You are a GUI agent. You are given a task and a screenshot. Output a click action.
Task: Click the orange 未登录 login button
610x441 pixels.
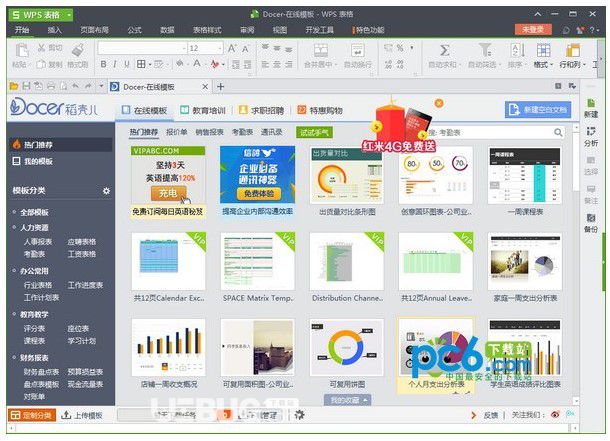[x=533, y=30]
